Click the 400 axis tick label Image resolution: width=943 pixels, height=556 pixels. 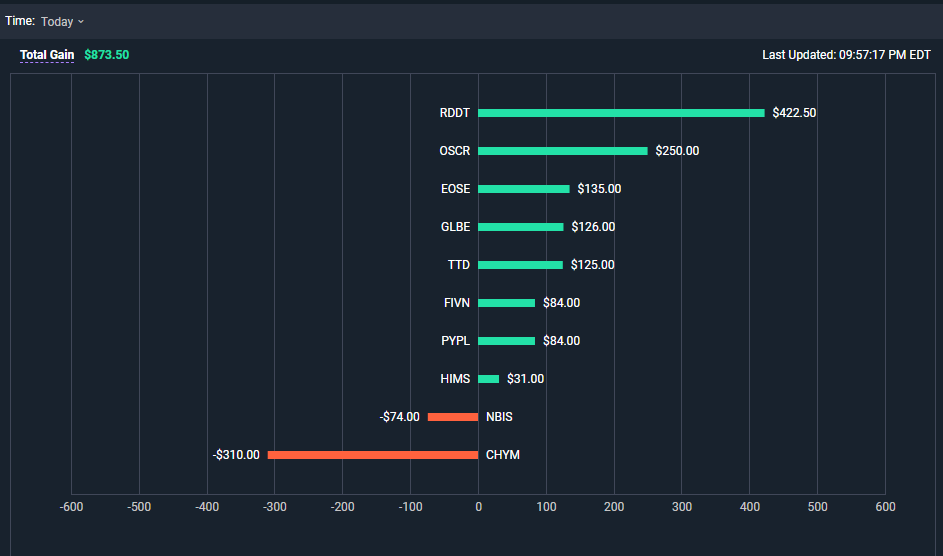pyautogui.click(x=750, y=507)
